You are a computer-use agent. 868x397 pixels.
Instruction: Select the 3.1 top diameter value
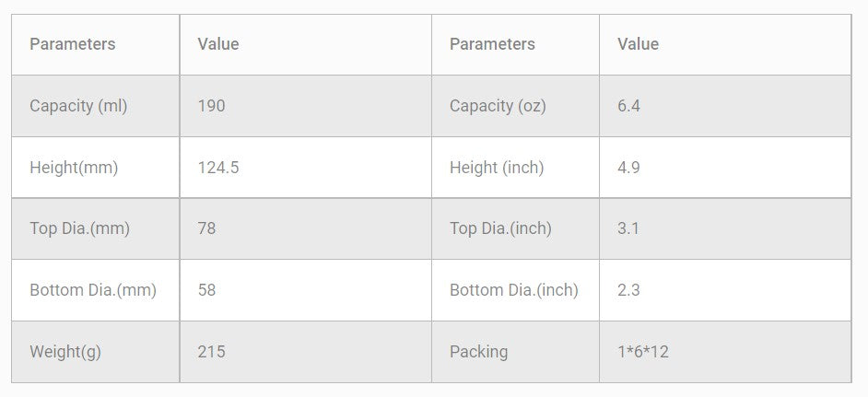click(628, 228)
